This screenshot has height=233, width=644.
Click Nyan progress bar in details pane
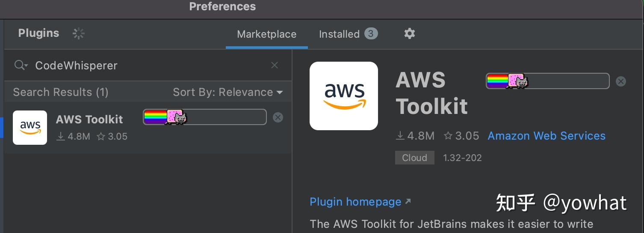(x=547, y=81)
